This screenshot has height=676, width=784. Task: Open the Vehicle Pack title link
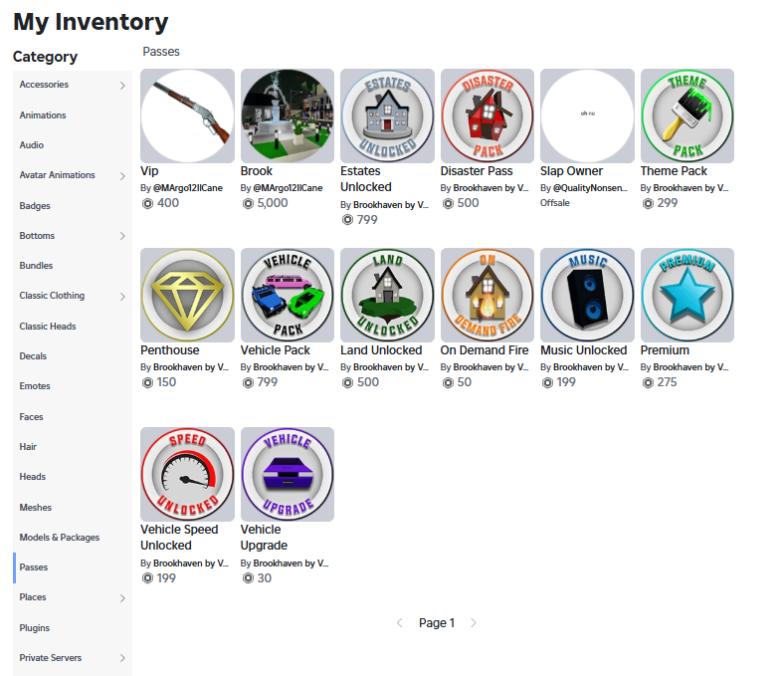tap(275, 350)
